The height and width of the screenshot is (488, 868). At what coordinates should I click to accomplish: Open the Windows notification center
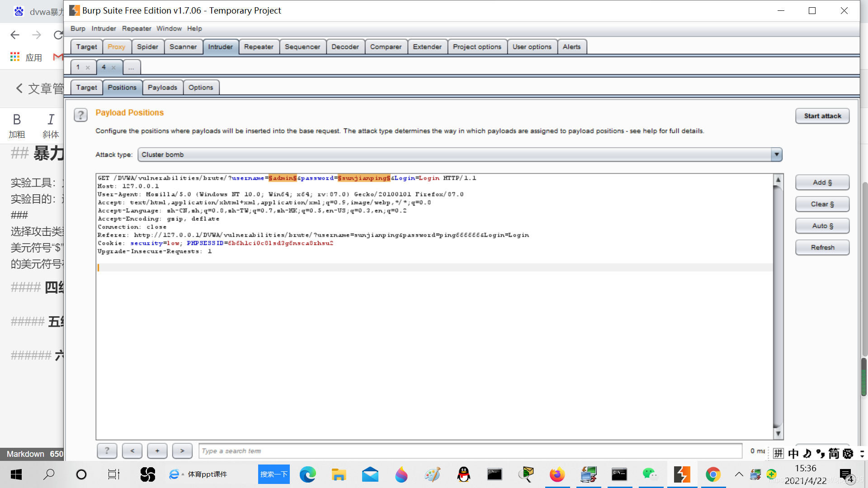[846, 475]
